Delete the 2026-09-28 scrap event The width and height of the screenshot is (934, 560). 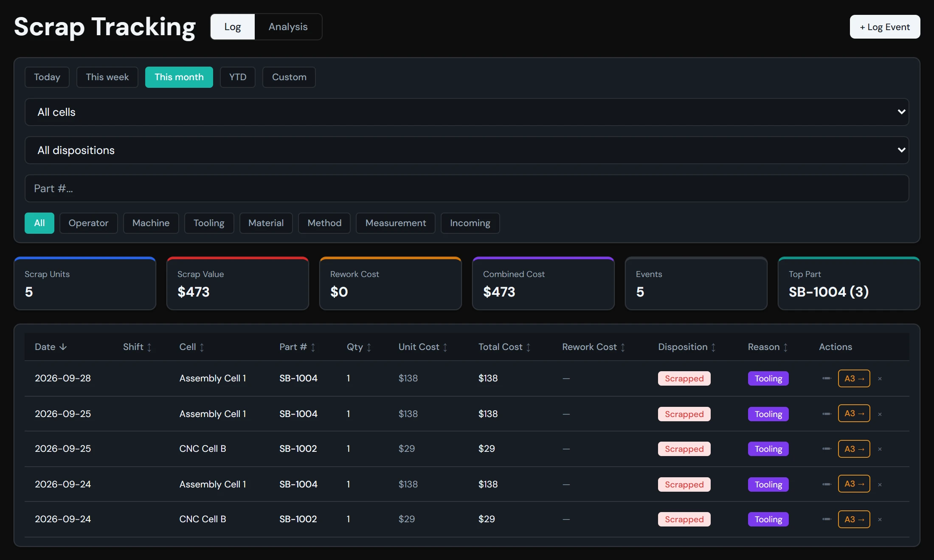[x=880, y=379]
